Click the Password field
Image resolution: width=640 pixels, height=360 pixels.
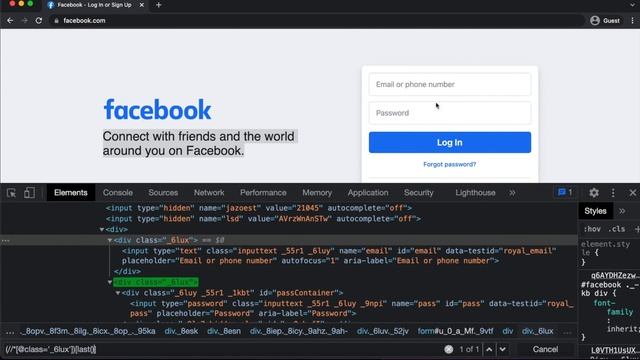[450, 113]
